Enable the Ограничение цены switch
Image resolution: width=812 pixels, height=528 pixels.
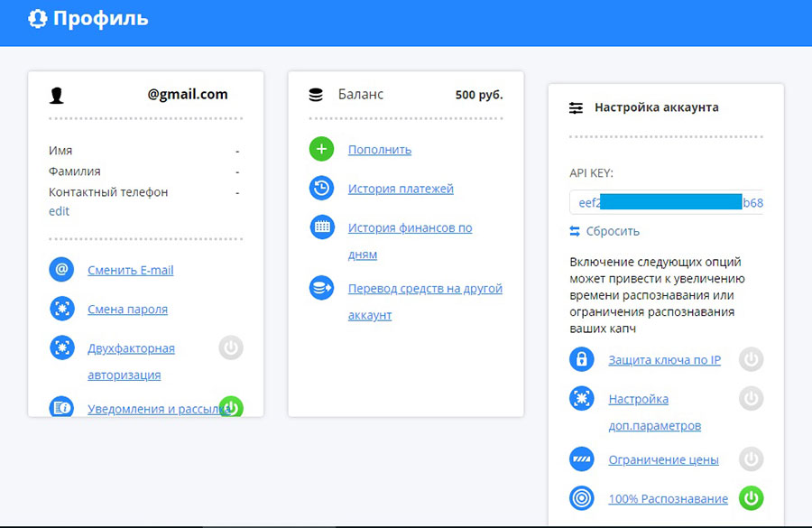click(x=751, y=459)
